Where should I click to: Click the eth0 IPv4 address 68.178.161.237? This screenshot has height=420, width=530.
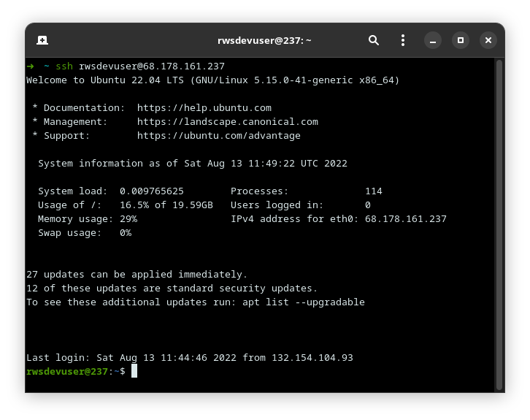(406, 219)
